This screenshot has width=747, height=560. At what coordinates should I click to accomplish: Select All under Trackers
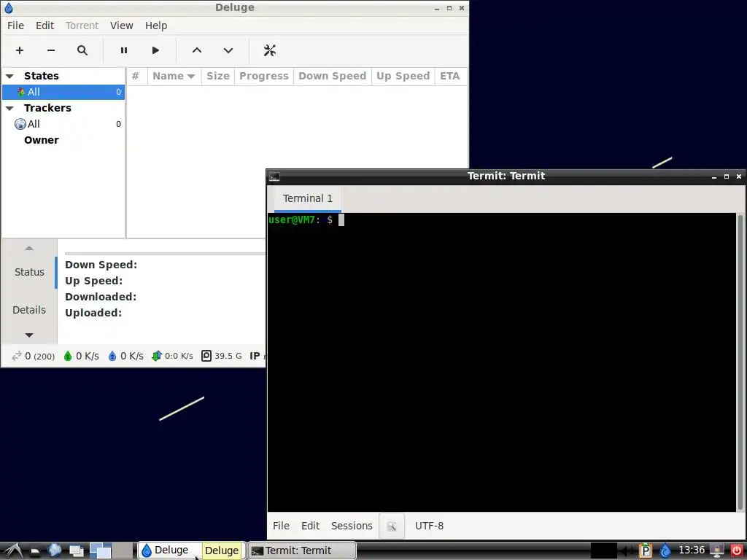pyautogui.click(x=63, y=124)
